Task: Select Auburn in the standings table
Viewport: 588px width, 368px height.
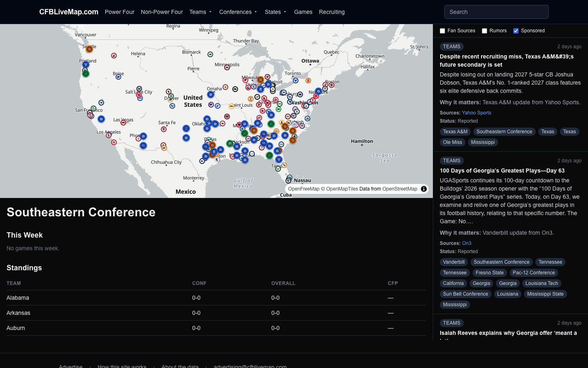Action: click(16, 328)
